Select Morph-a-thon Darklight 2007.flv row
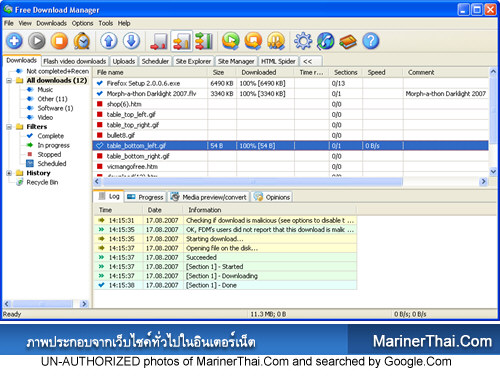500x376 pixels. coord(291,94)
